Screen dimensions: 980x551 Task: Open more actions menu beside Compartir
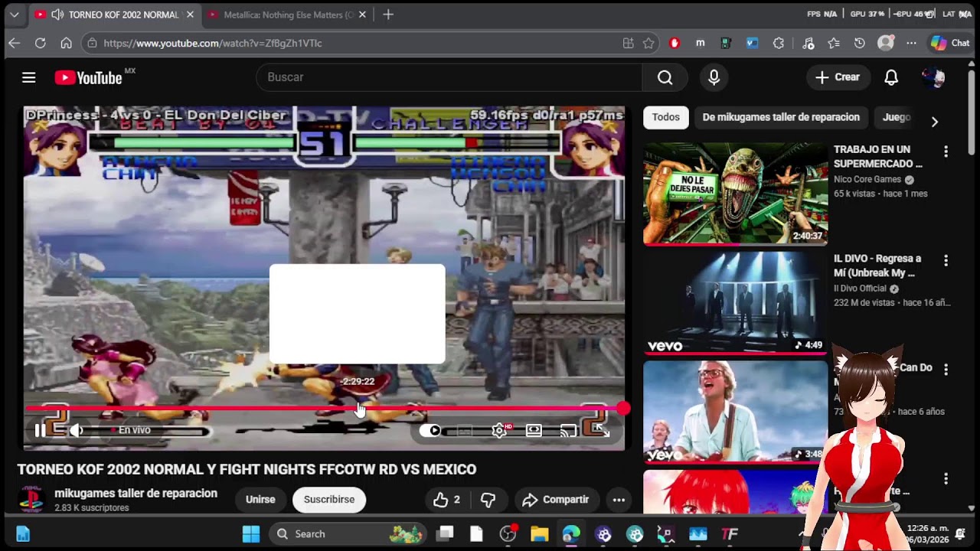[619, 500]
